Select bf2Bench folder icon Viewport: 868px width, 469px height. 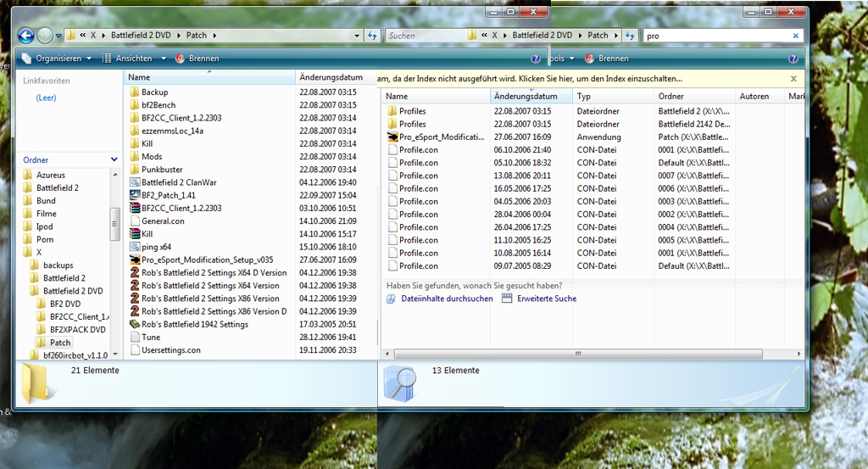135,104
